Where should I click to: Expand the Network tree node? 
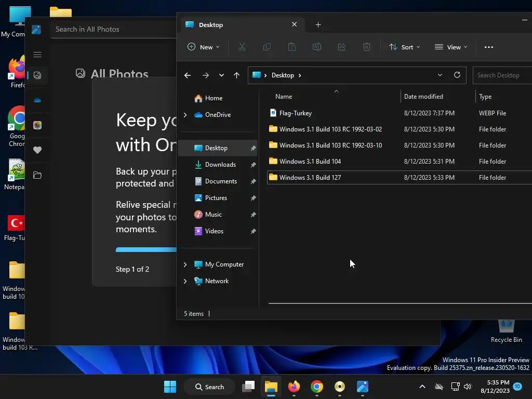click(x=185, y=281)
